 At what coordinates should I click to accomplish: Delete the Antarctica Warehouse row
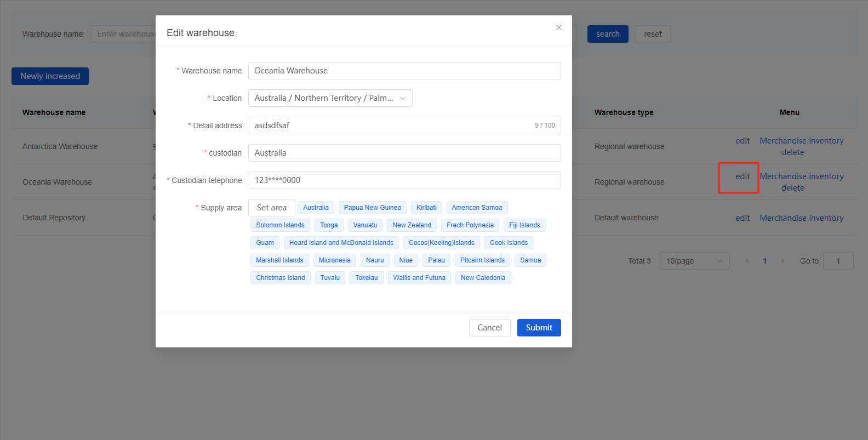[x=793, y=152]
